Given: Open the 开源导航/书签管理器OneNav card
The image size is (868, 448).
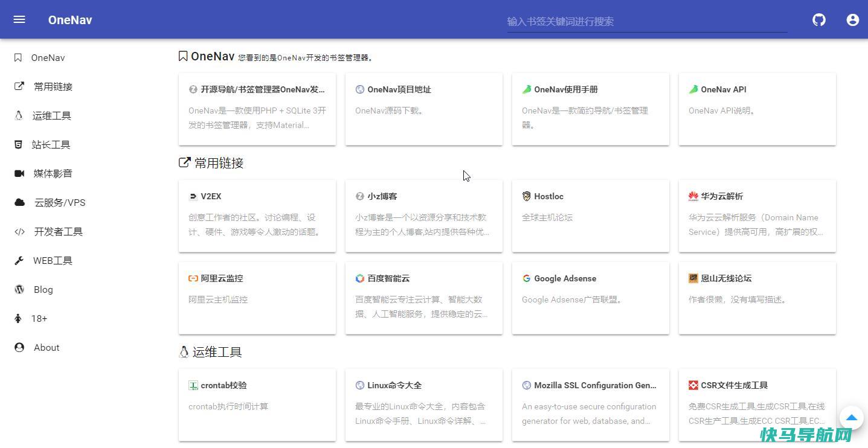Looking at the screenshot, I should [257, 109].
